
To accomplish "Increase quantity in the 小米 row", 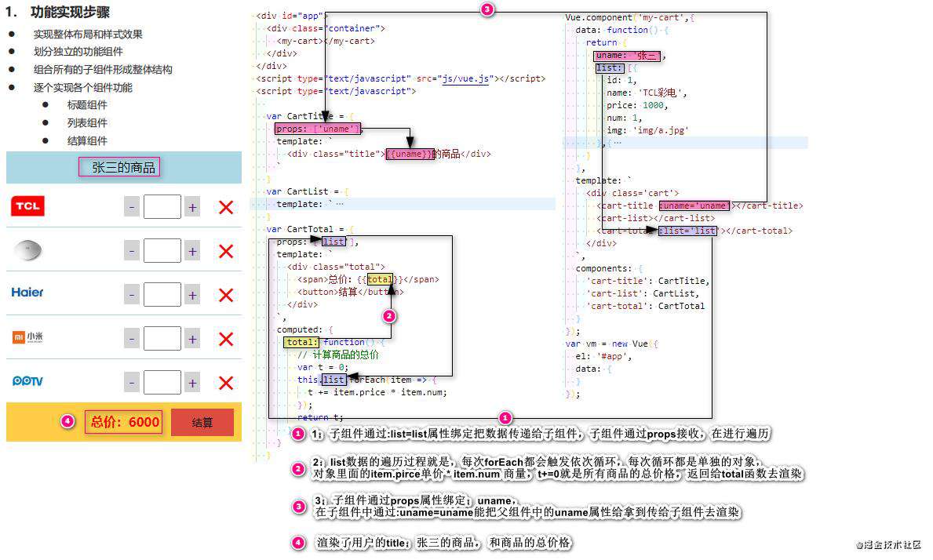I will 192,340.
